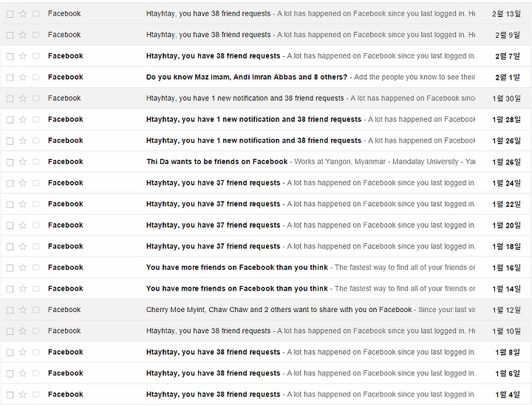Tick the checkbox for the 1월 12일 email
The image size is (532, 405).
coord(10,310)
